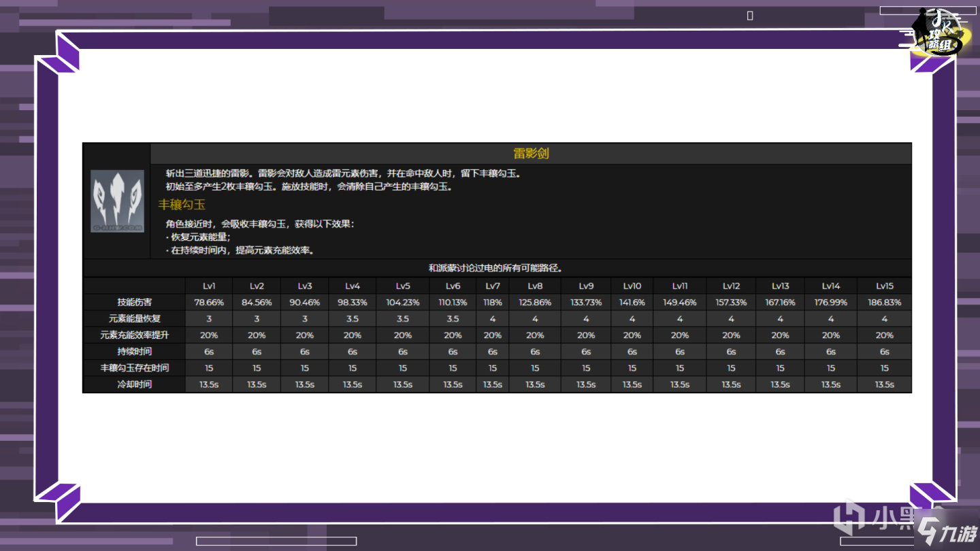Select the 丰穰勾玉存在时间 value under Lv8
Screen dimensions: 980x551
click(x=535, y=368)
